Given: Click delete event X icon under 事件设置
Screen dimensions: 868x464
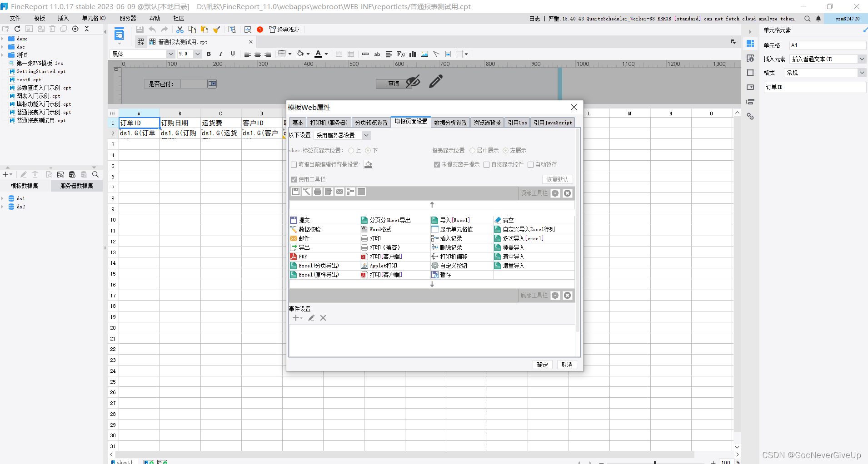Looking at the screenshot, I should pyautogui.click(x=323, y=318).
